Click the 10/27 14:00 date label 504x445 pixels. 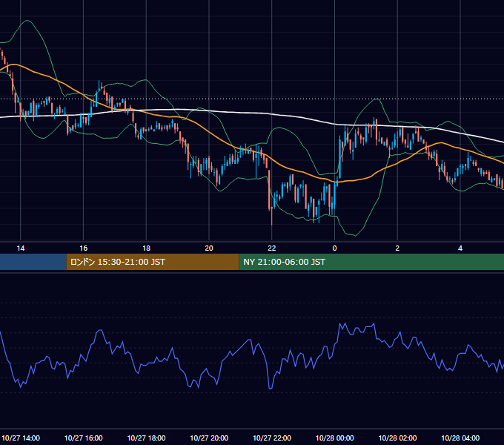[x=21, y=438]
